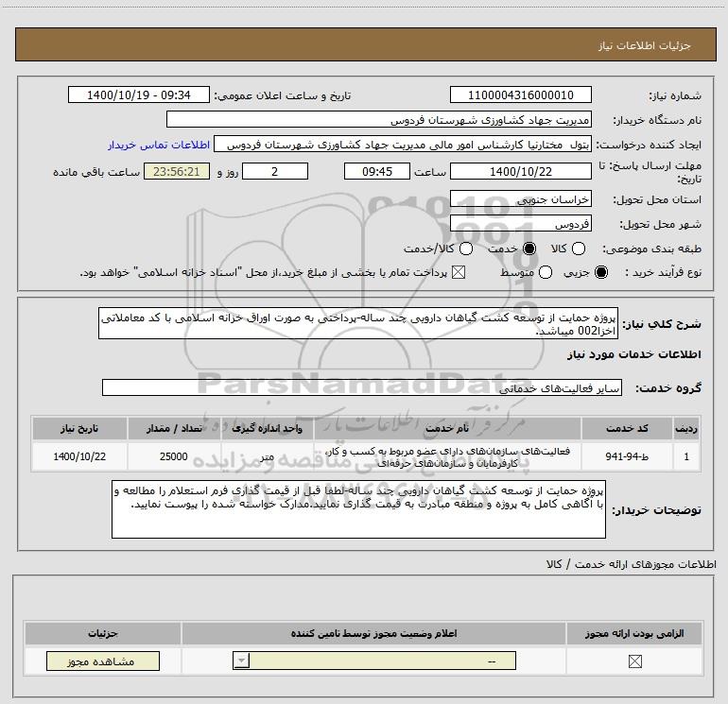Click the delivery province خراسان جنوبی field
Image resolution: width=728 pixels, height=704 pixels.
520,199
